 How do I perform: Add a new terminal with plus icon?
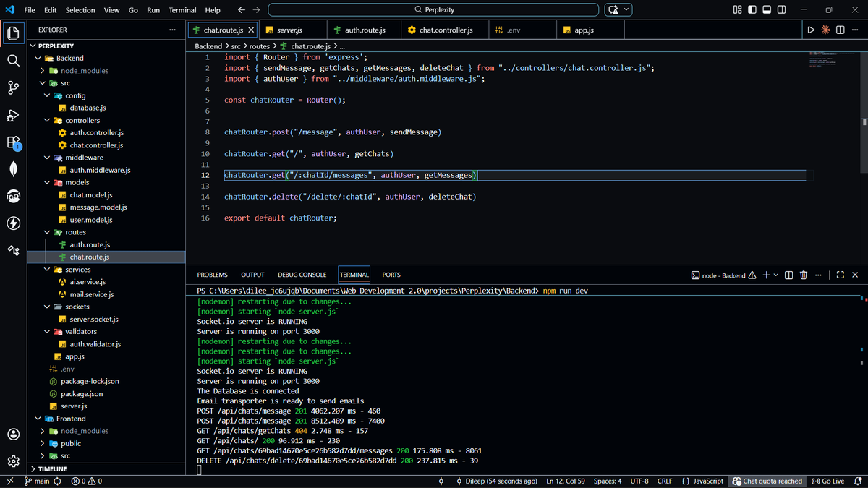pyautogui.click(x=766, y=275)
